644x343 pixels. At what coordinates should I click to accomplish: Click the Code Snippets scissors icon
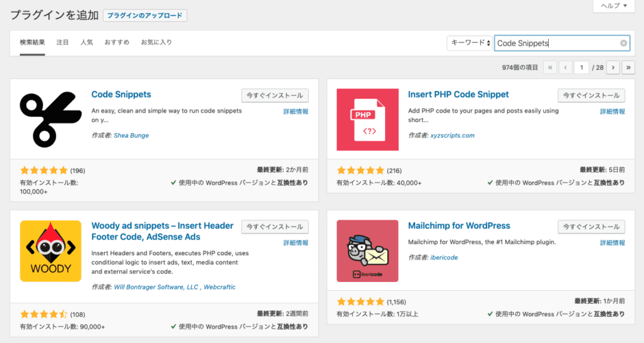pos(51,119)
